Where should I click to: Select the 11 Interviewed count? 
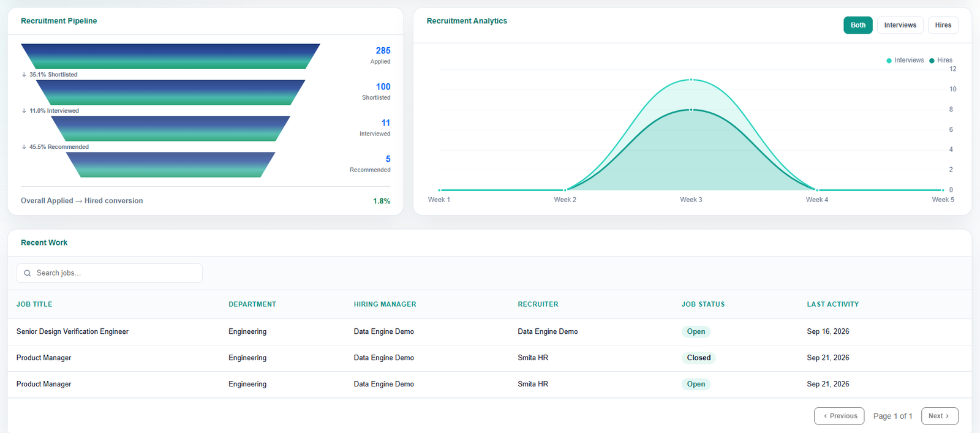(385, 123)
